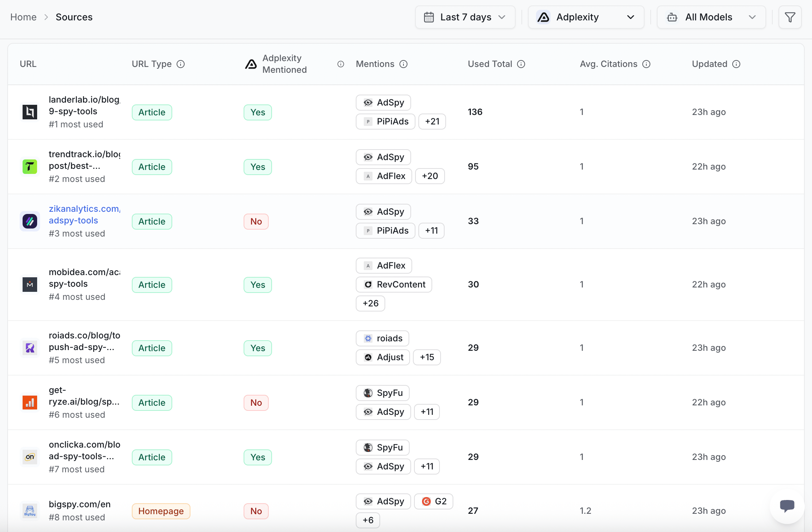The image size is (812, 532).
Task: Click SpyFu tag in get-ryze.ai row
Action: [x=383, y=393]
